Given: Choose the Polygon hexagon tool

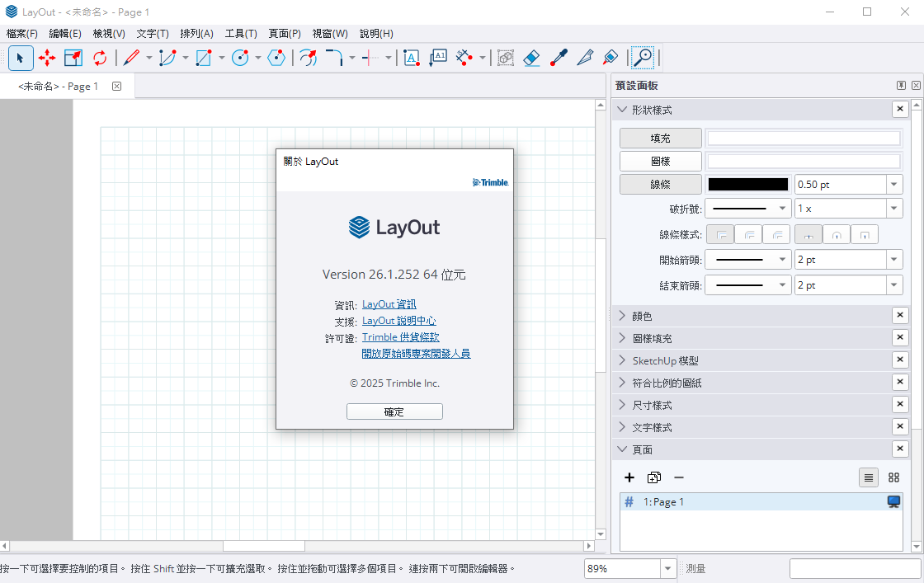Looking at the screenshot, I should 276,58.
